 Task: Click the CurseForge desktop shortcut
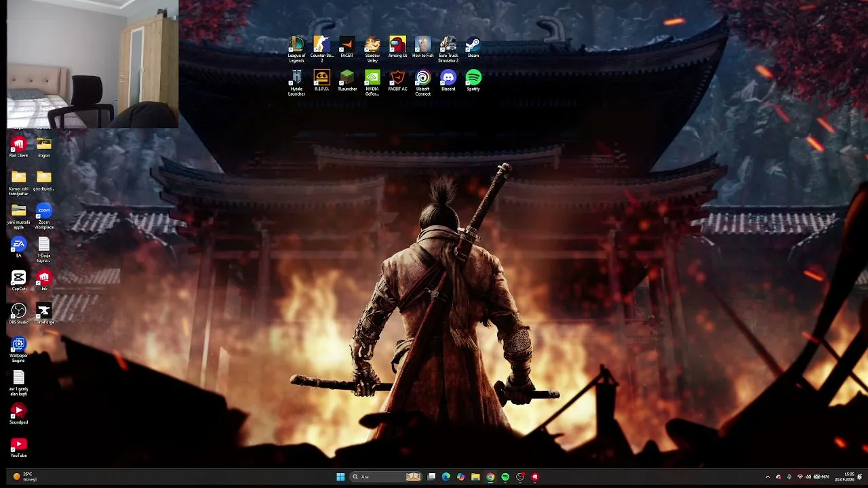click(x=44, y=313)
